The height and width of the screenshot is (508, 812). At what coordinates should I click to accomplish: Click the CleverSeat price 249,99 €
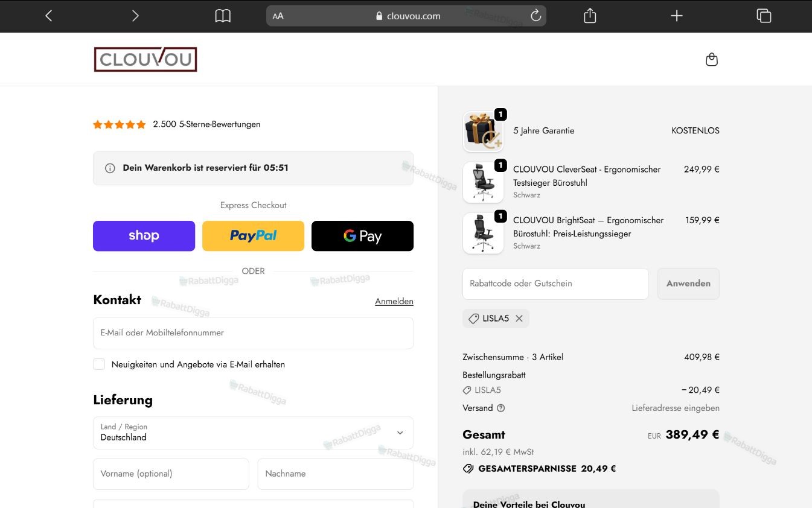tap(702, 170)
